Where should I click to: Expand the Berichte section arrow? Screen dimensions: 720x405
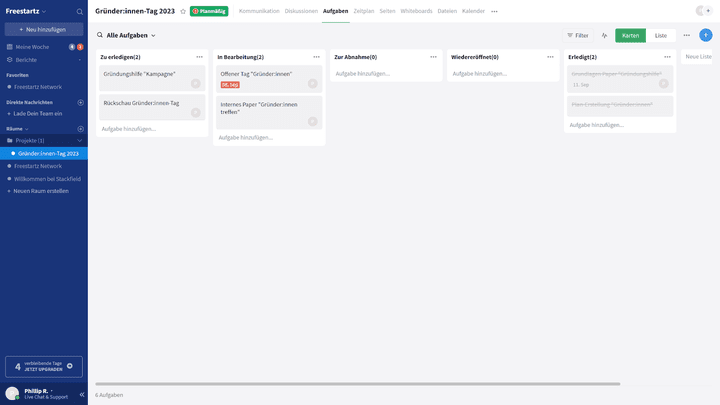(79, 60)
